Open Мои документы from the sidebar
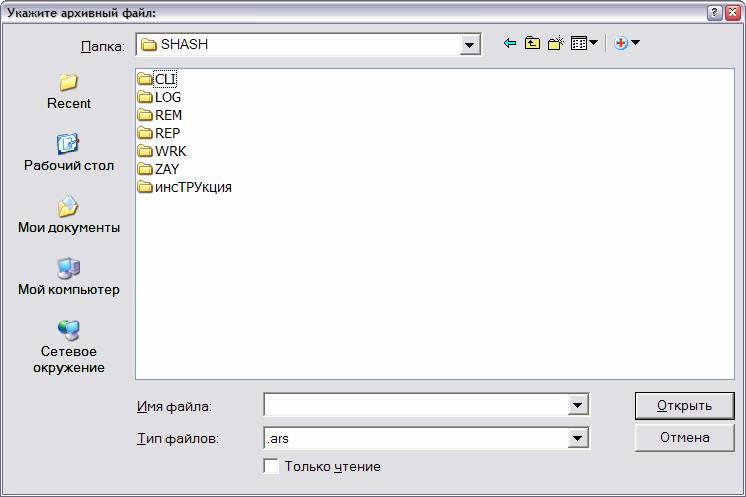Viewport: 746px width, 497px height. tap(69, 215)
